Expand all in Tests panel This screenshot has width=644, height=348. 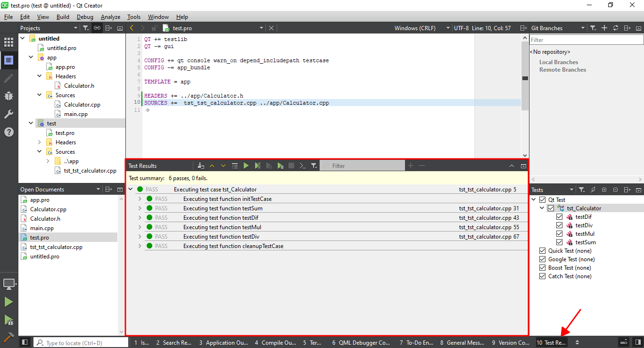(x=604, y=190)
